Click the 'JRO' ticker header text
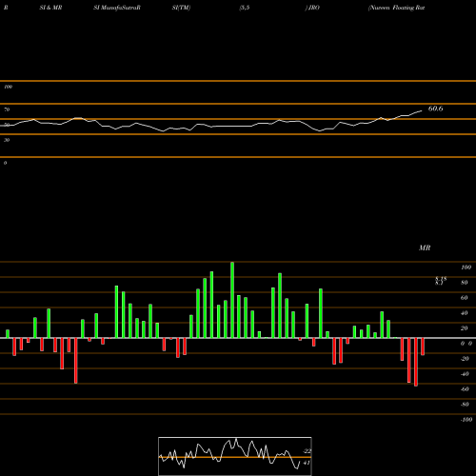 pyautogui.click(x=314, y=8)
